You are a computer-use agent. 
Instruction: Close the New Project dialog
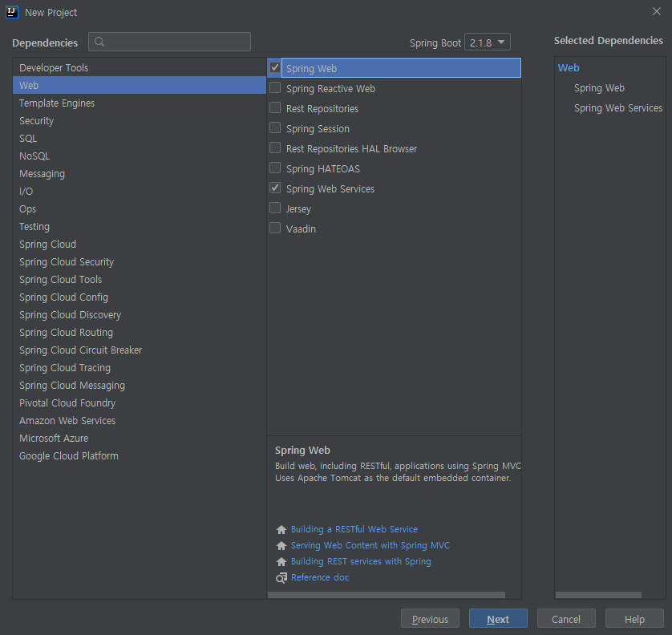click(656, 11)
